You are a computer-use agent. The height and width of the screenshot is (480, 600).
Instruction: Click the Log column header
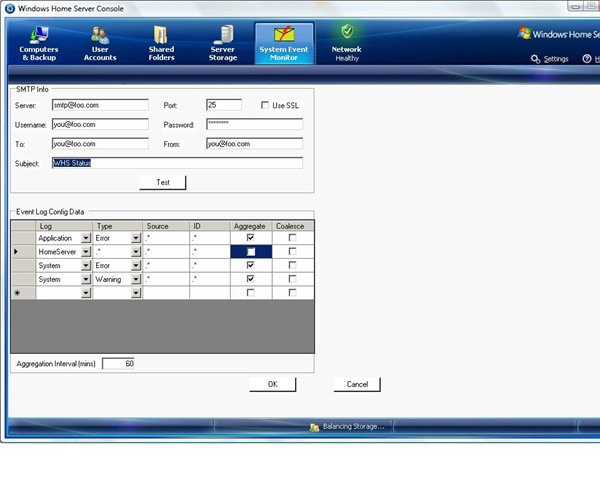[x=64, y=226]
